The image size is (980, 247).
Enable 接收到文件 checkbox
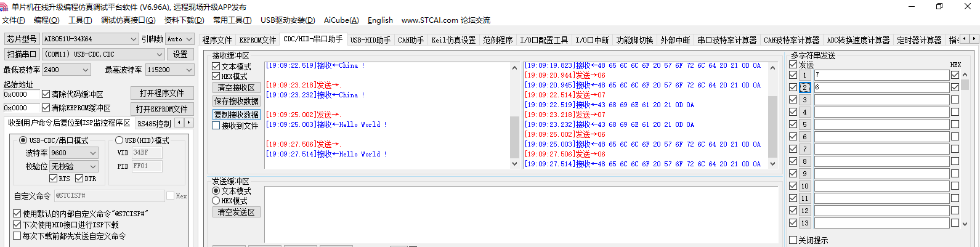216,126
